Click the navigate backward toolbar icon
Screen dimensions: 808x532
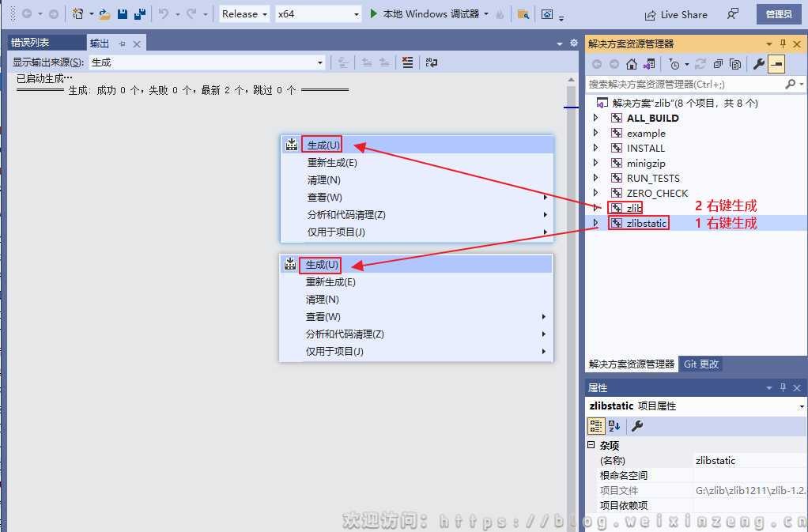click(x=27, y=14)
